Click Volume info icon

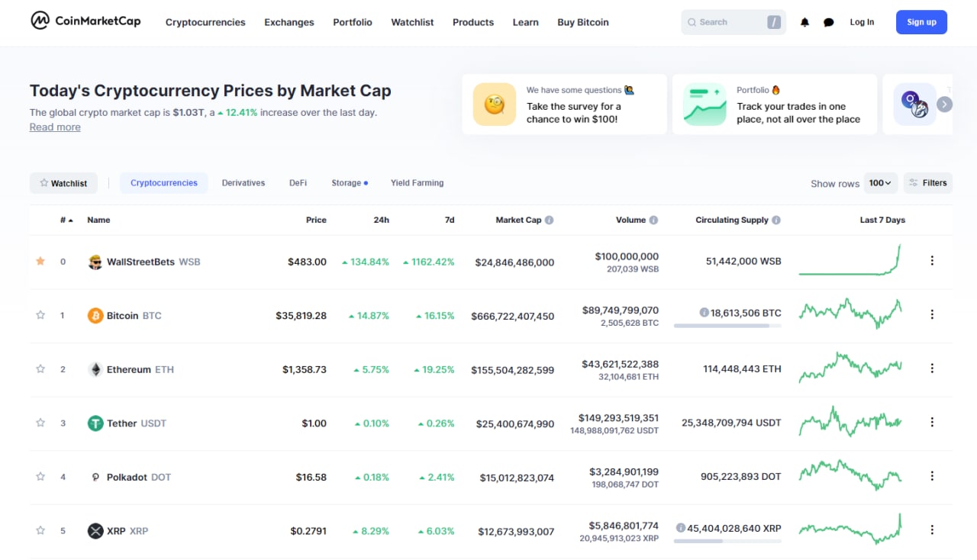pos(653,220)
